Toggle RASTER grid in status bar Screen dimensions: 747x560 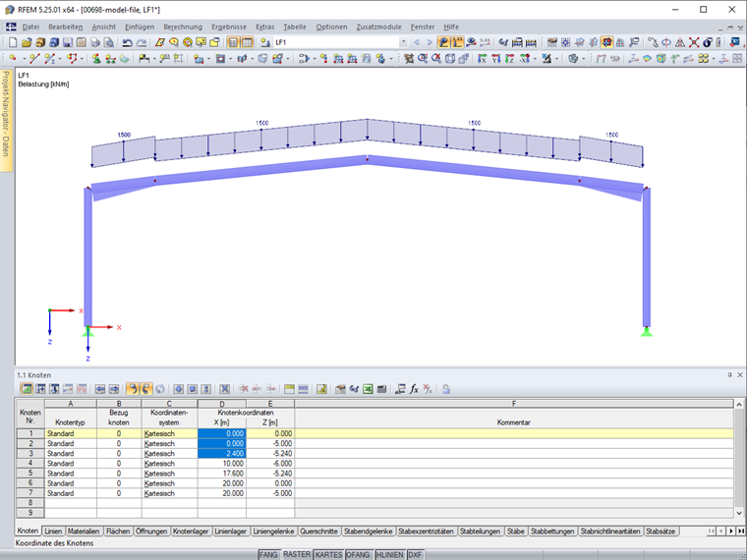point(297,554)
